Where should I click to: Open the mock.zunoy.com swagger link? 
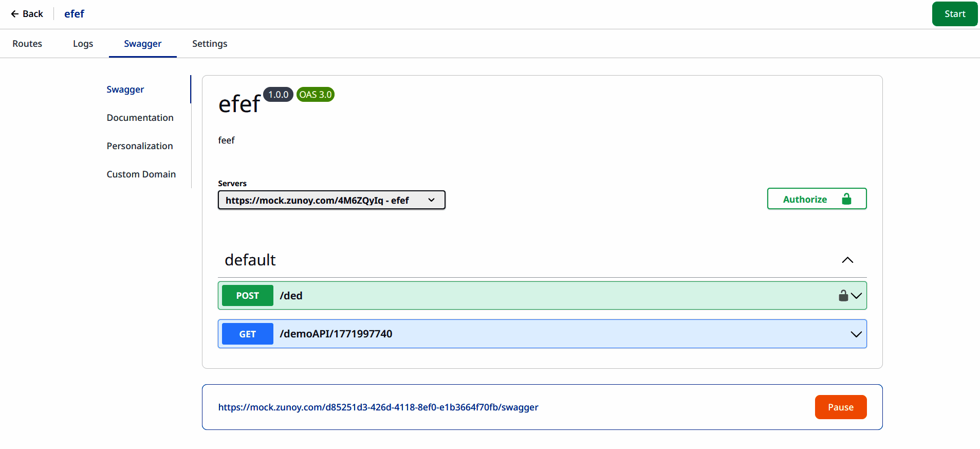coord(378,407)
